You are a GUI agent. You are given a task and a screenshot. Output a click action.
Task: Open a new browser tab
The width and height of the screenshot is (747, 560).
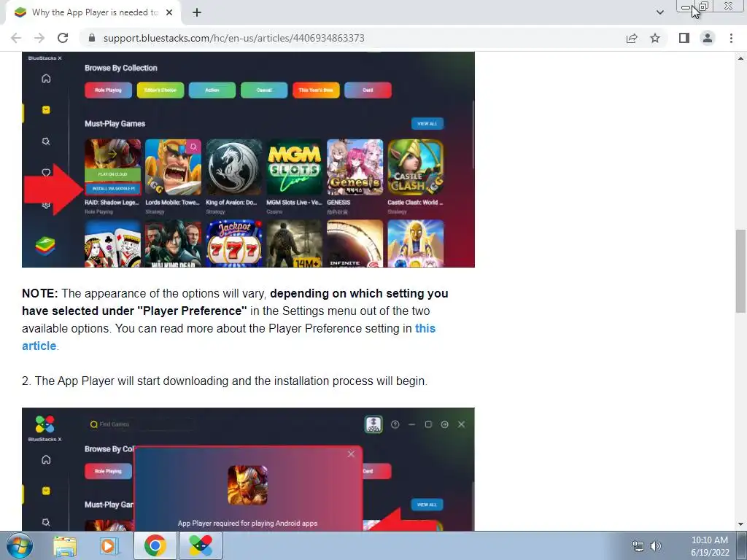tap(197, 12)
